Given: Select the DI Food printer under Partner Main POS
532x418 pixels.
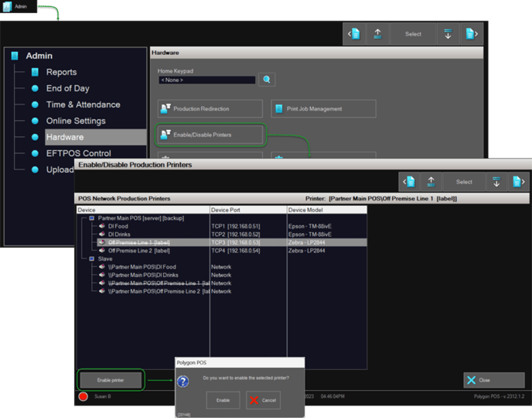Looking at the screenshot, I should coord(118,226).
